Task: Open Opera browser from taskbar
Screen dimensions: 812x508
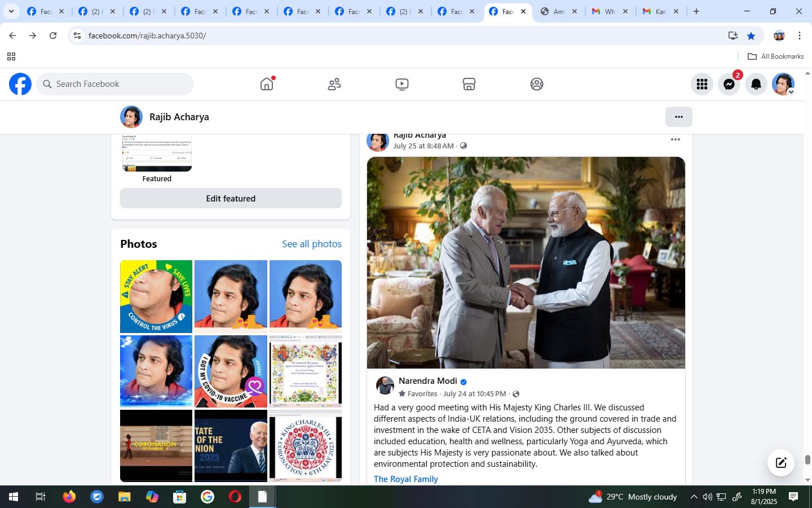Action: pyautogui.click(x=235, y=497)
